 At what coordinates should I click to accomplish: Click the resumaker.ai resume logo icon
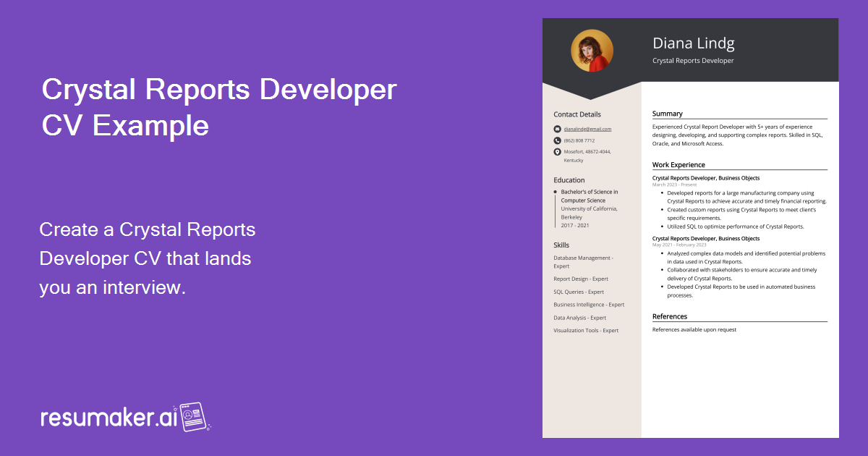[192, 417]
